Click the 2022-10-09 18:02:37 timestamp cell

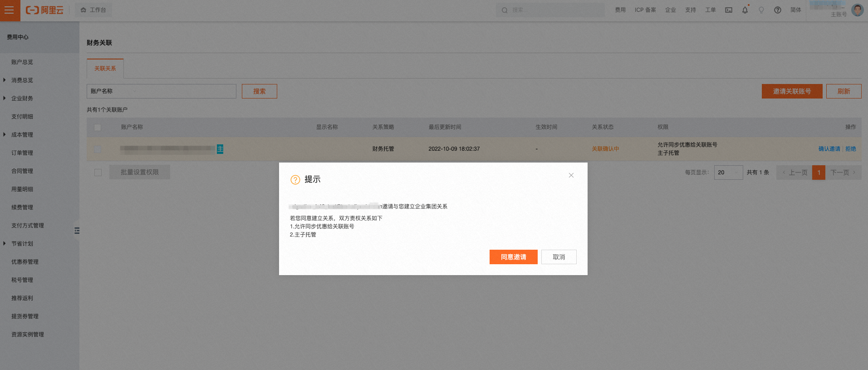[454, 149]
